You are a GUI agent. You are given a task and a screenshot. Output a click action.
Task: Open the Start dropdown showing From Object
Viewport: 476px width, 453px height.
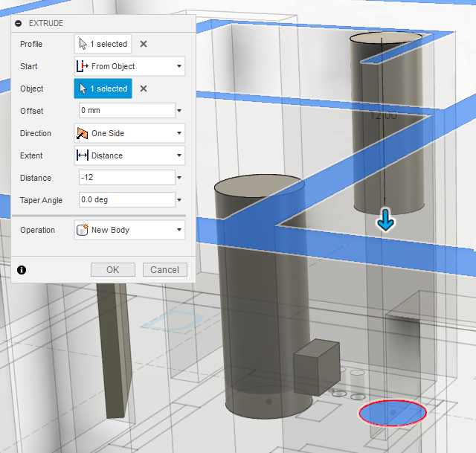point(129,66)
